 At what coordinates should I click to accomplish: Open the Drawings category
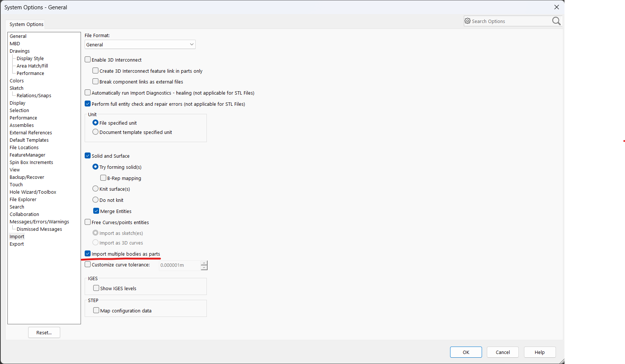pyautogui.click(x=20, y=51)
